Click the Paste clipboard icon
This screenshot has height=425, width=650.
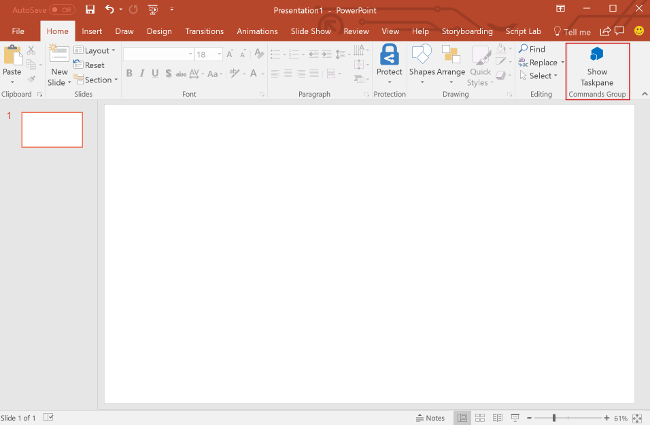point(12,55)
